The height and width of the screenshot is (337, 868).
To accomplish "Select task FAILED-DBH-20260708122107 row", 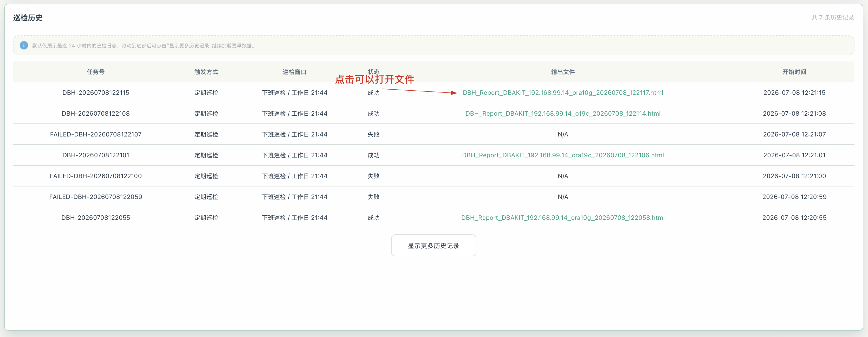I will point(434,134).
